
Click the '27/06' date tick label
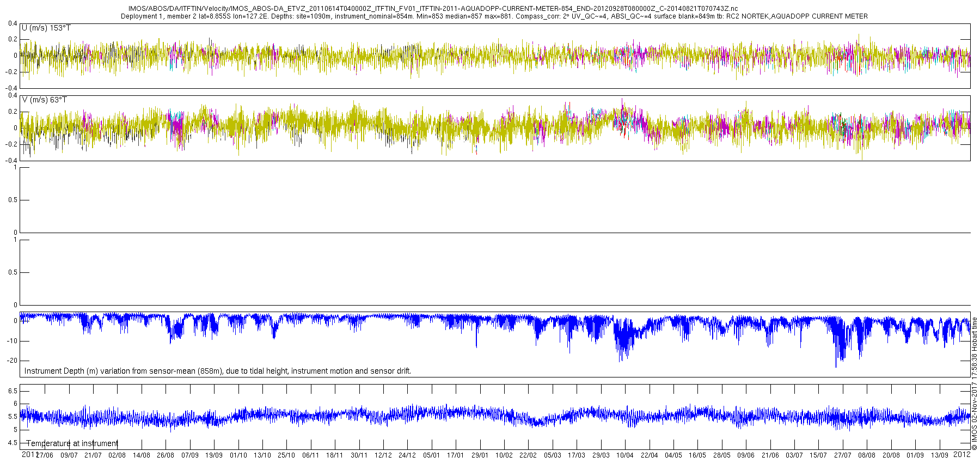(x=45, y=455)
